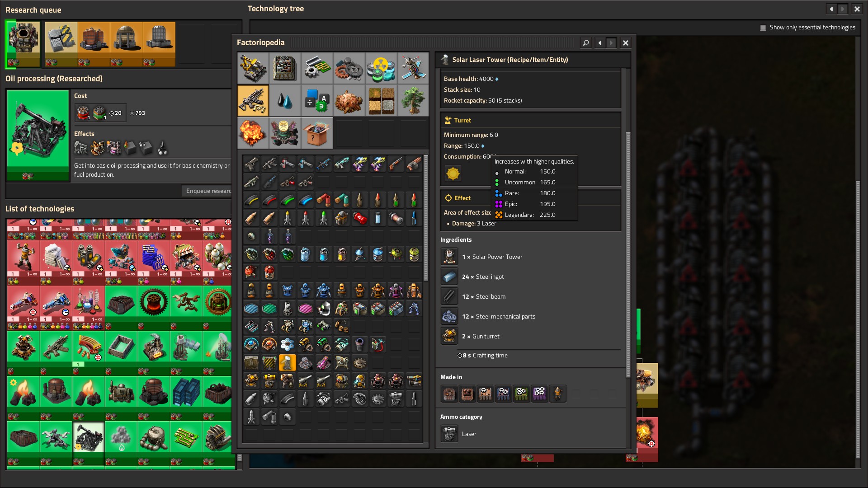The height and width of the screenshot is (488, 868).
Task: Select the Unsorted question-mark box category
Action: tap(316, 133)
